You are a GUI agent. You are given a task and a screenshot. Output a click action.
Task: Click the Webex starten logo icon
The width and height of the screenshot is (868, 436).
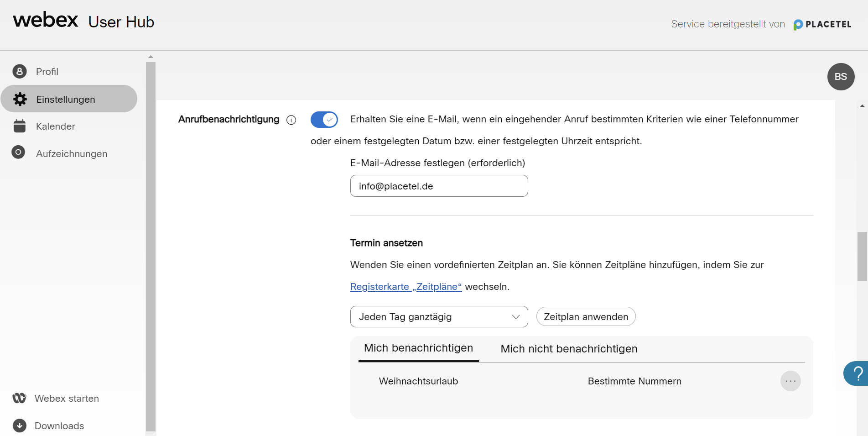click(x=19, y=398)
